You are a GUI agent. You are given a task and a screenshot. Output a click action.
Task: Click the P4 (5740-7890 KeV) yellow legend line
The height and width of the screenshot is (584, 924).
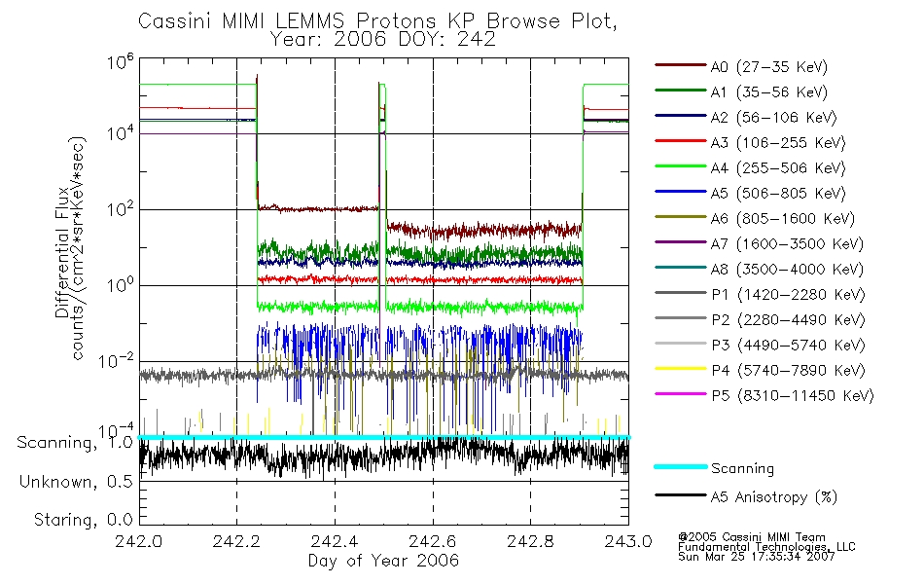pyautogui.click(x=681, y=369)
